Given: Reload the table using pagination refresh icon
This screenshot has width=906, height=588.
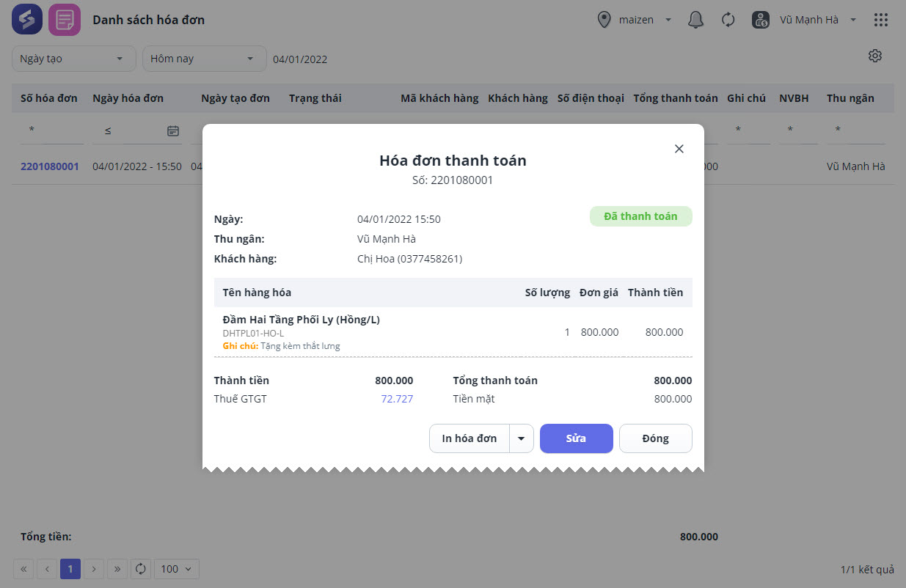Looking at the screenshot, I should click(141, 568).
